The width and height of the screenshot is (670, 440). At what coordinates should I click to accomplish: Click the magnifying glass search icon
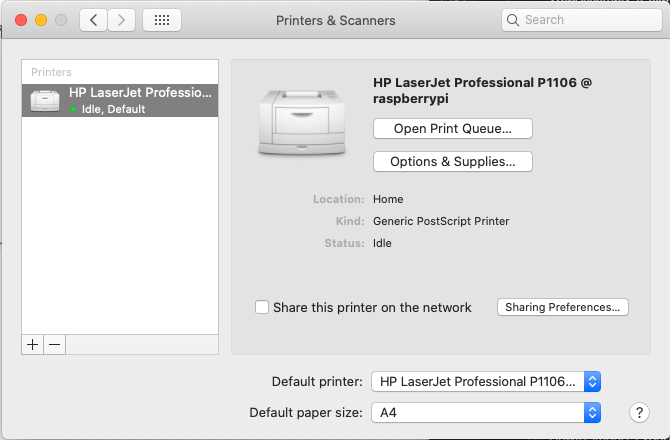point(513,20)
